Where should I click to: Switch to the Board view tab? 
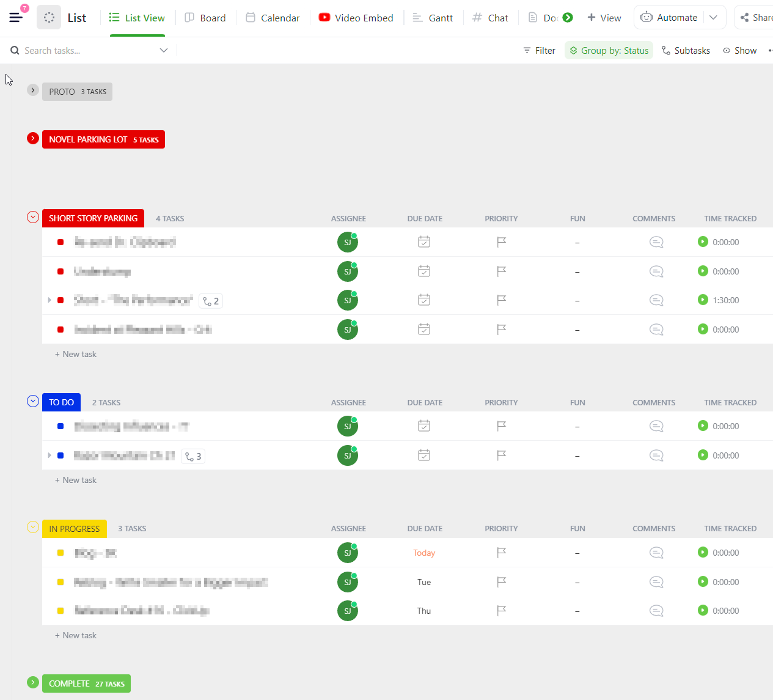(205, 18)
